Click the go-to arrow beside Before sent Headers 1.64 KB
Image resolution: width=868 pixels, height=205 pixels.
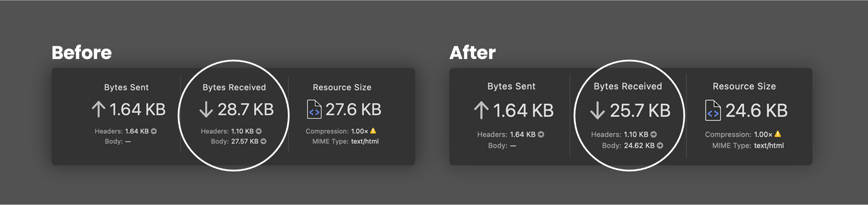point(154,131)
